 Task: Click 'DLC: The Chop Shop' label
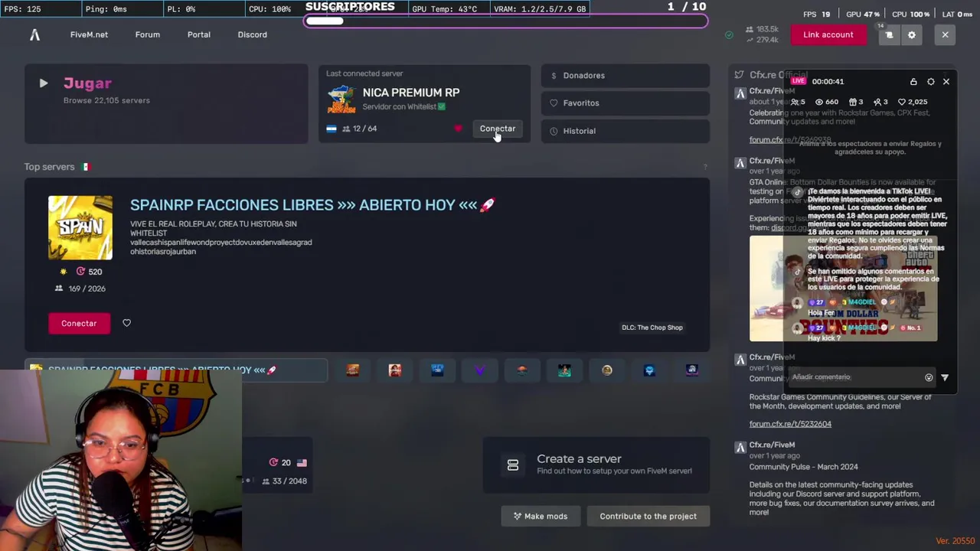pos(652,328)
